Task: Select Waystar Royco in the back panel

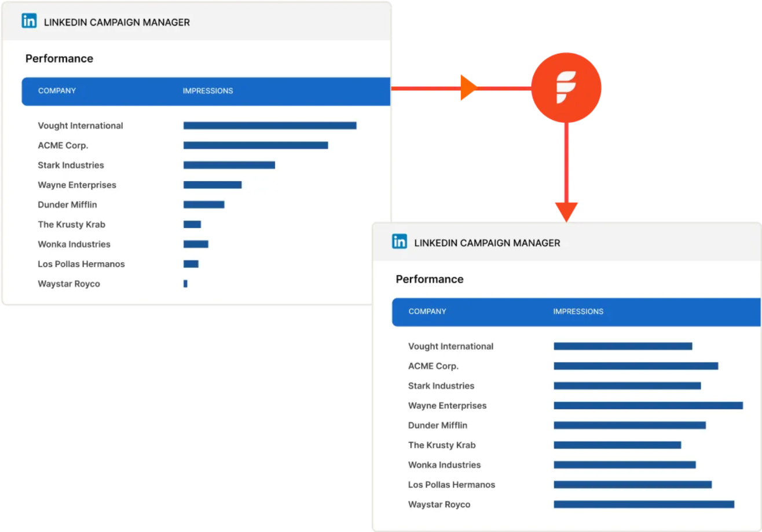Action: tap(69, 284)
